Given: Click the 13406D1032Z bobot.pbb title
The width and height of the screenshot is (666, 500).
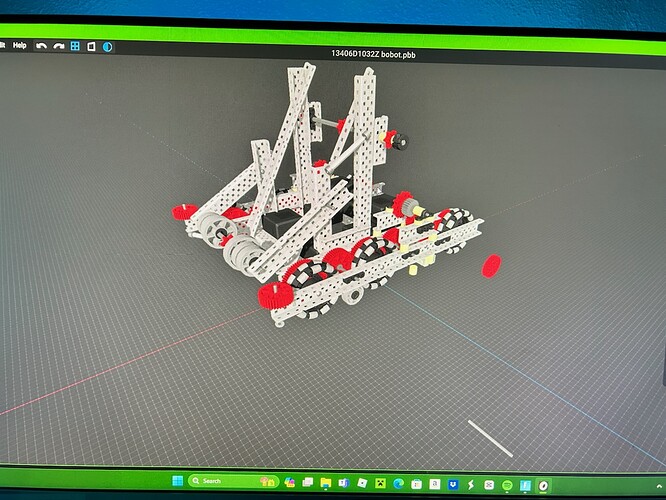Looking at the screenshot, I should click(373, 54).
